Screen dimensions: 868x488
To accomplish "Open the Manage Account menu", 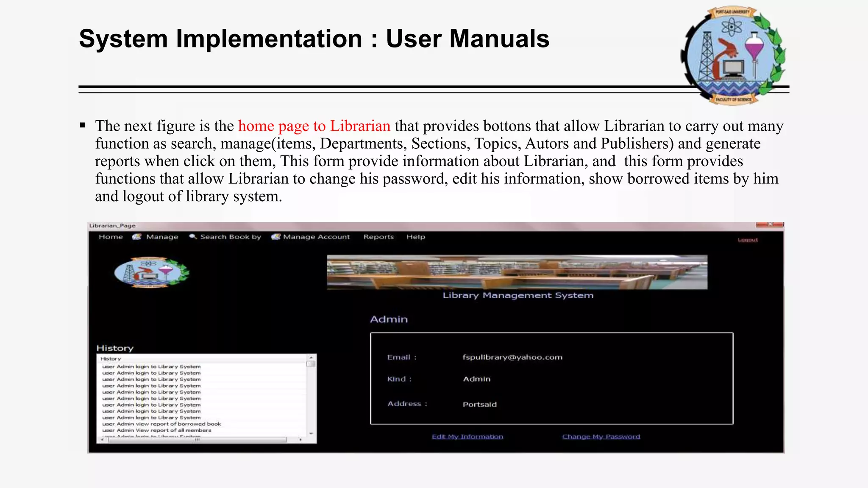I will [x=317, y=237].
